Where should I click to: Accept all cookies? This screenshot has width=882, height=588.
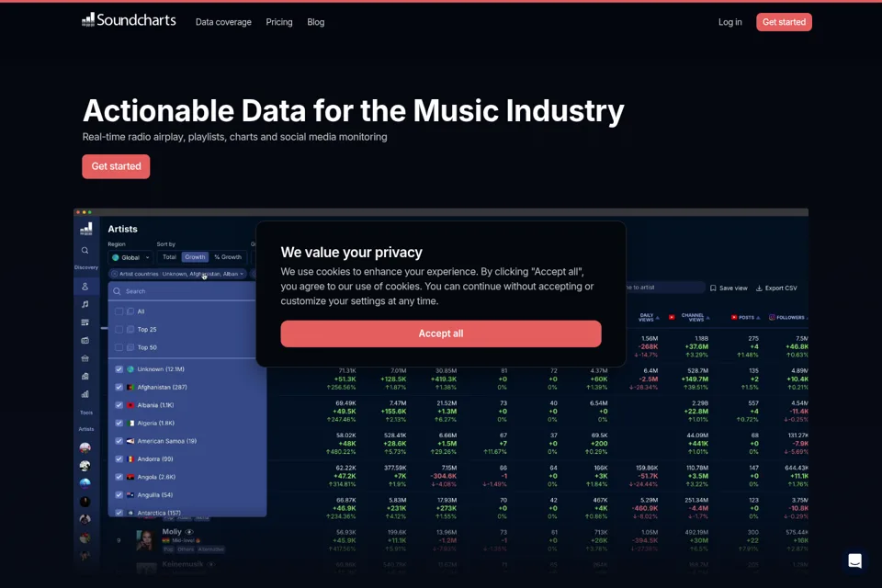tap(440, 334)
